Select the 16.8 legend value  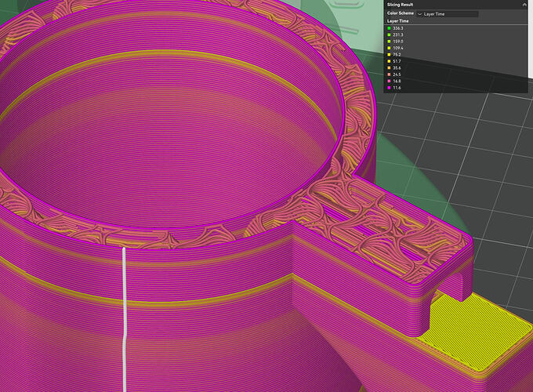click(x=397, y=82)
